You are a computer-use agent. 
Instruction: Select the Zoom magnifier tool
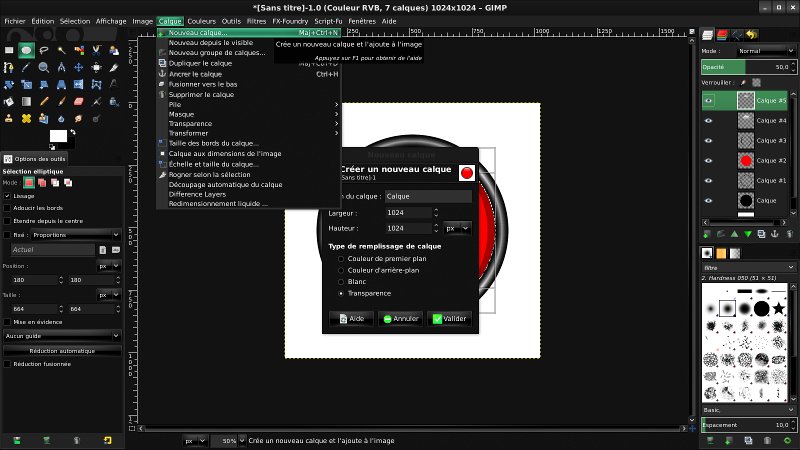click(44, 67)
